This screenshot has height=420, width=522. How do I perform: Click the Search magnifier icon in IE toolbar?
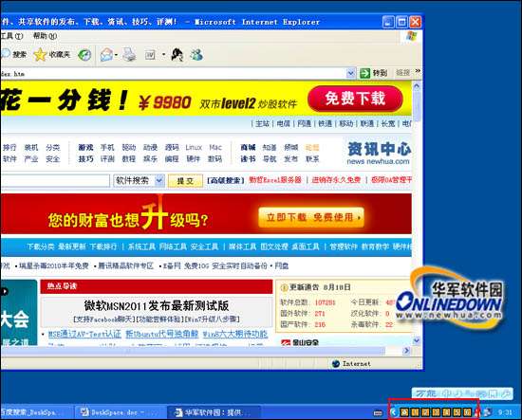click(5, 53)
